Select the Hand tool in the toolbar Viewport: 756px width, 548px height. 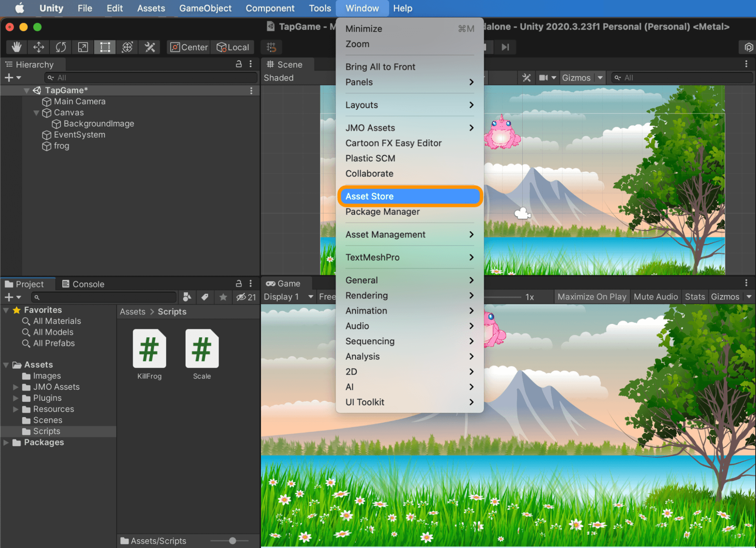point(16,47)
